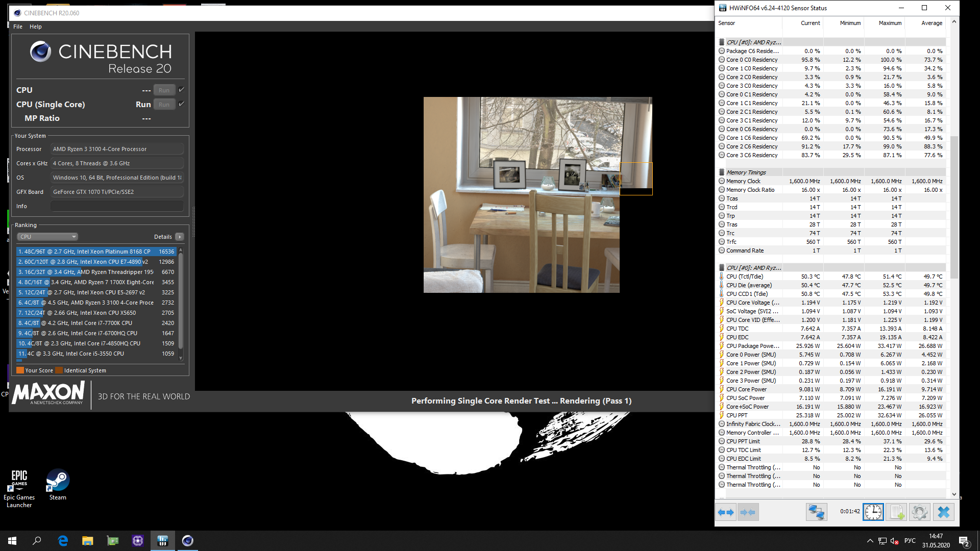Click the expand-columns arrows button in HWiNFO

[725, 512]
